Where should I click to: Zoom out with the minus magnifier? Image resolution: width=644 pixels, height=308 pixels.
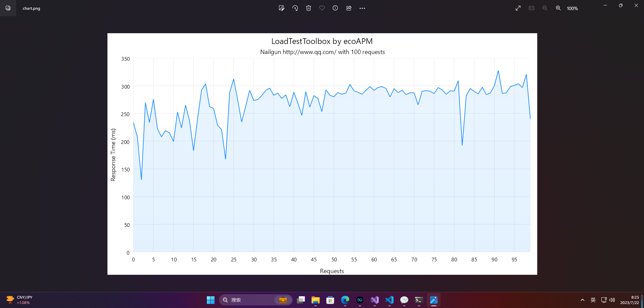point(545,8)
